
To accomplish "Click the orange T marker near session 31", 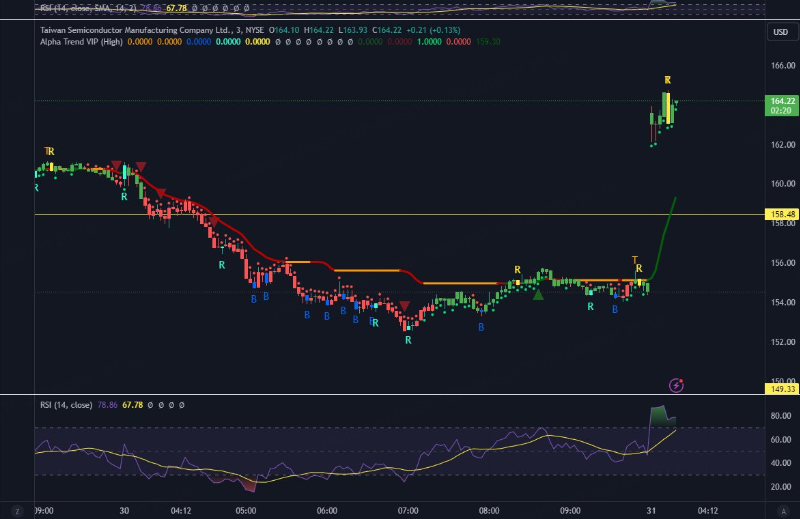I will (x=634, y=260).
